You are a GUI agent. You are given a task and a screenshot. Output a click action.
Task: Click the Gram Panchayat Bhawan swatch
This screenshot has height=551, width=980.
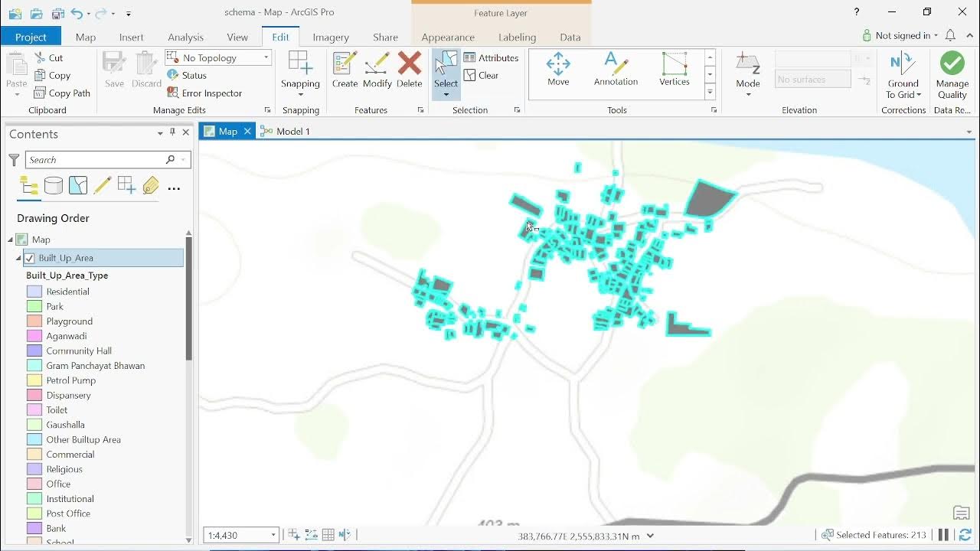pos(34,366)
